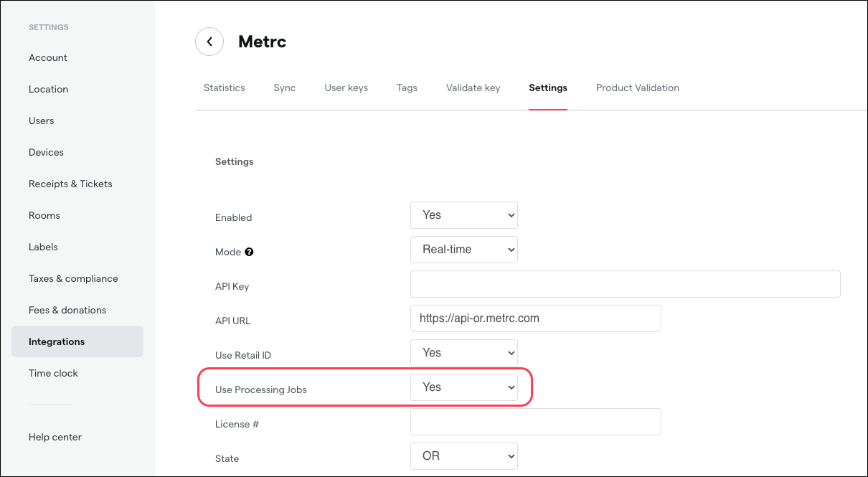The height and width of the screenshot is (477, 868).
Task: Open the Help center link
Action: (55, 437)
